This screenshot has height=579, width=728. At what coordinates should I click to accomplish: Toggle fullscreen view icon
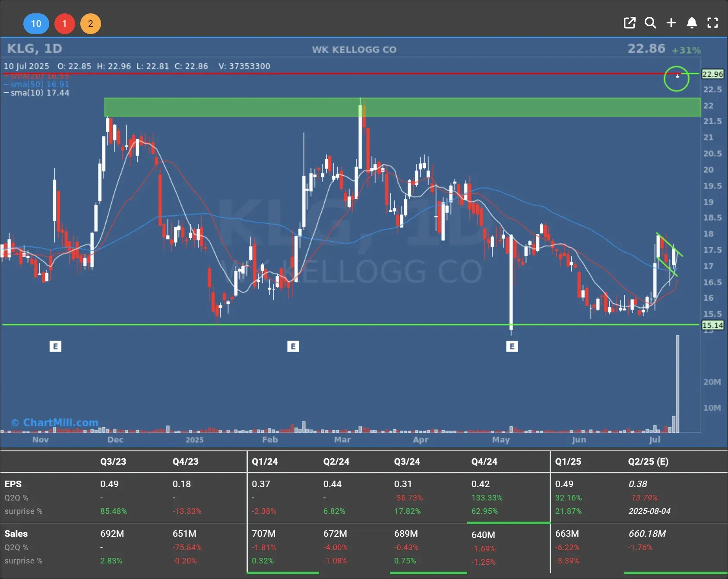point(712,23)
